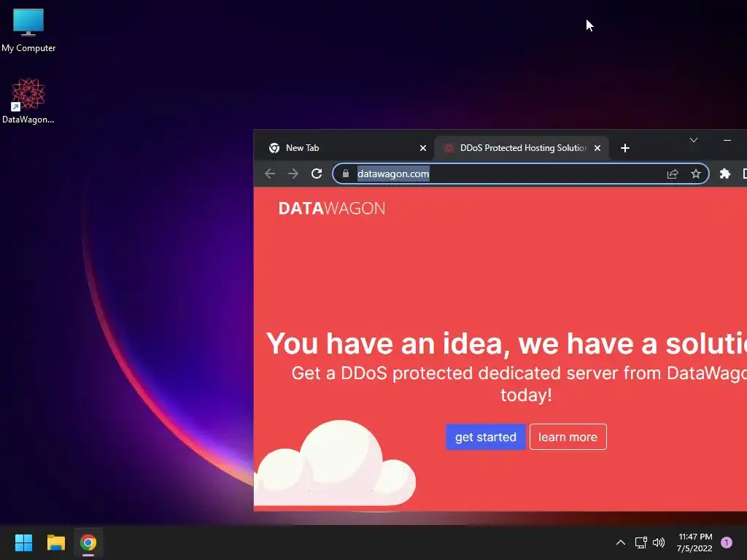This screenshot has height=560, width=747.
Task: Minimize the Chrome window
Action: [727, 140]
